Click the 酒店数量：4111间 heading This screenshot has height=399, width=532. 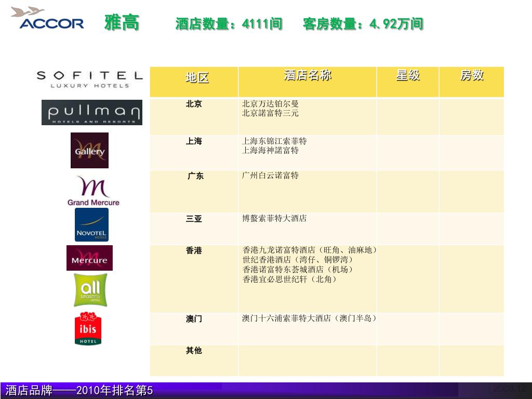[x=229, y=24]
